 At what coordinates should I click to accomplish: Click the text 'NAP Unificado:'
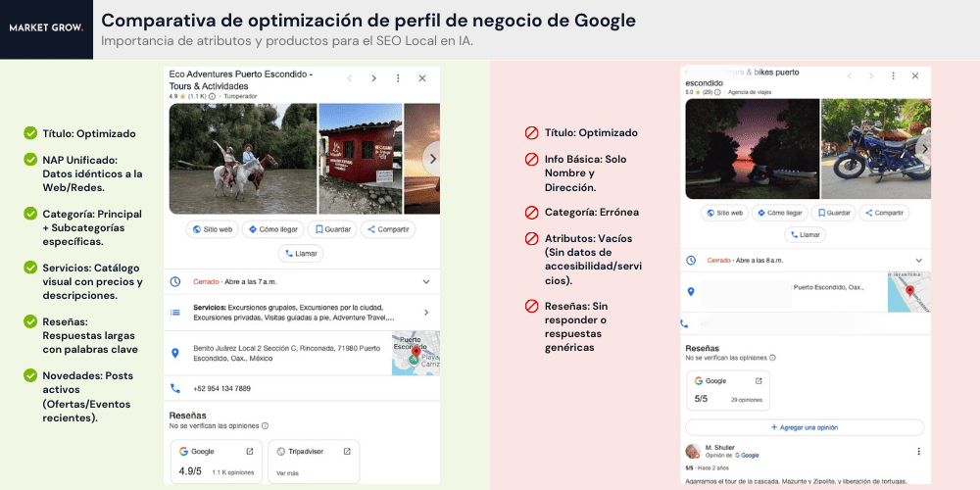tap(80, 160)
